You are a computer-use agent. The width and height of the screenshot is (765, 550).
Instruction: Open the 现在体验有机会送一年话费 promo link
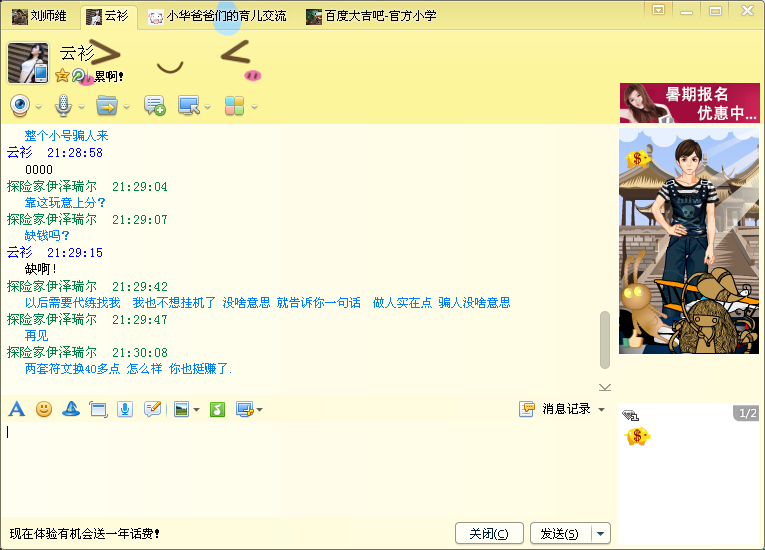(x=84, y=534)
